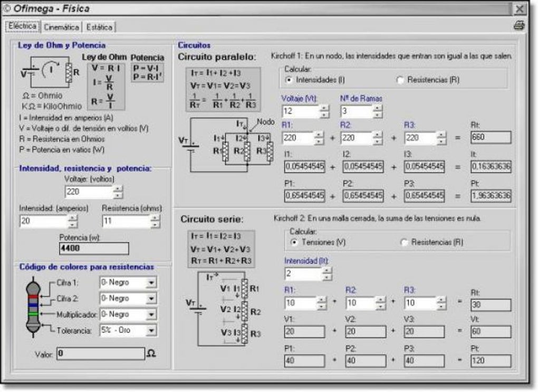Click the printer icon
The image size is (538, 392).
coord(518,26)
